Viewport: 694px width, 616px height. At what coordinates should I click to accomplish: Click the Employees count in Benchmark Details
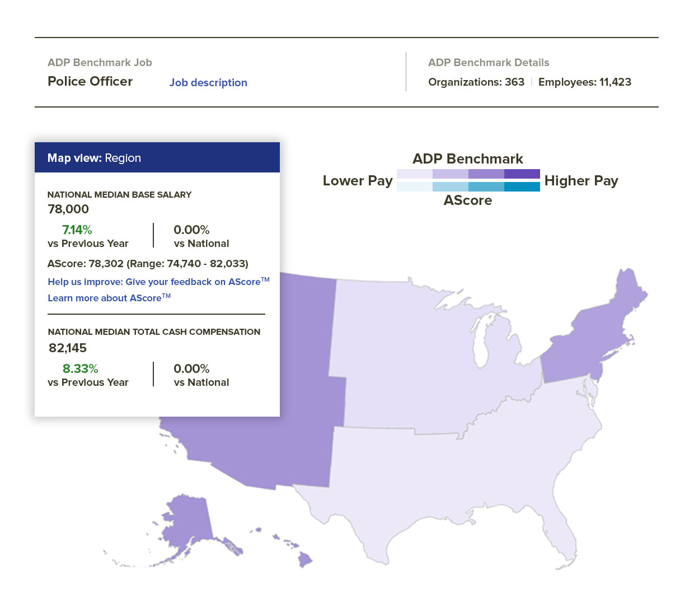point(585,82)
